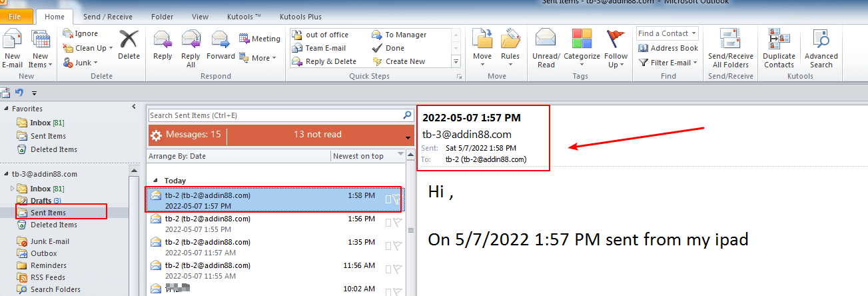Open the New Items menu
This screenshot has width=868, height=296.
[x=40, y=48]
